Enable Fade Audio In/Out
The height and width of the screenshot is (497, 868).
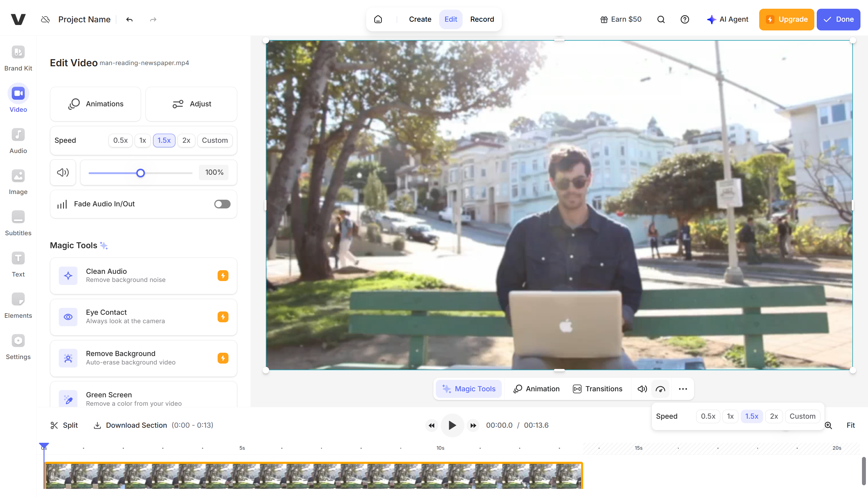(x=222, y=204)
